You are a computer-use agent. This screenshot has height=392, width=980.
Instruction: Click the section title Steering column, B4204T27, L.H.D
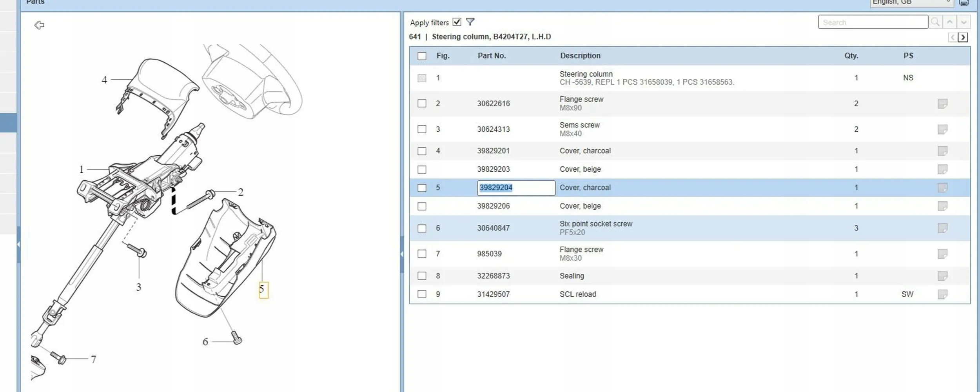pos(491,37)
